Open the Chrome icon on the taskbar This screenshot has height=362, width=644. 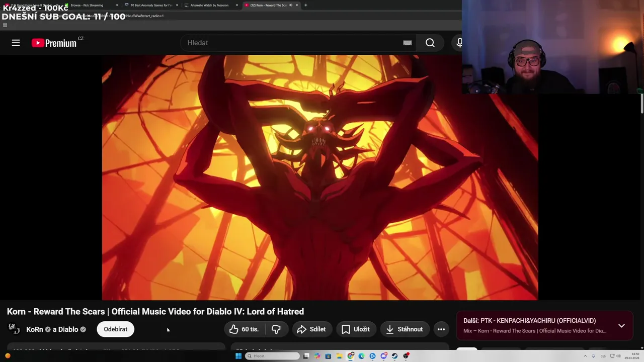click(351, 356)
